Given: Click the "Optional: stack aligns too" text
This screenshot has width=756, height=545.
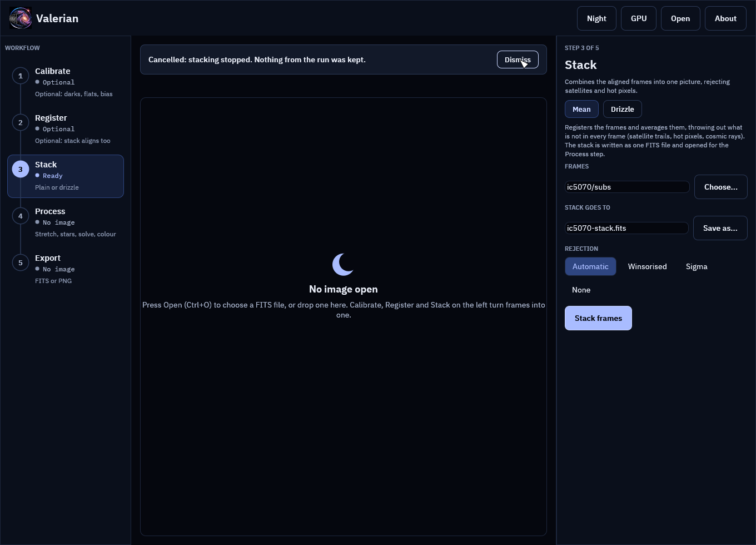Looking at the screenshot, I should 73,141.
